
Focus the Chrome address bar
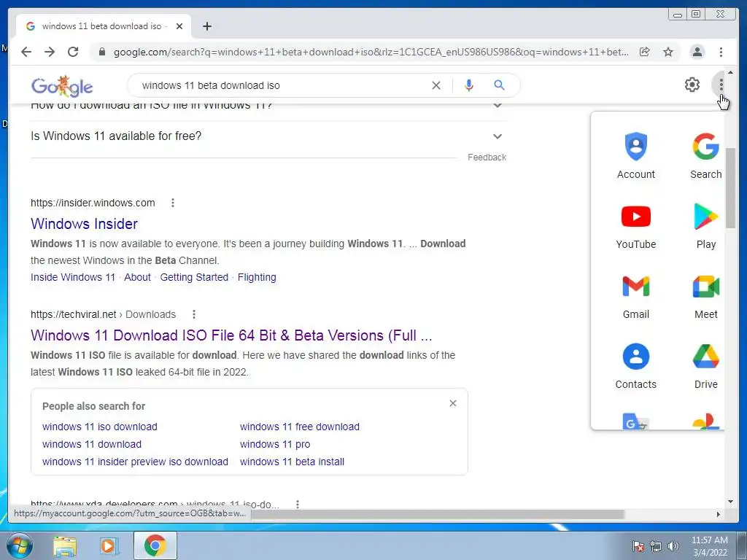point(371,52)
